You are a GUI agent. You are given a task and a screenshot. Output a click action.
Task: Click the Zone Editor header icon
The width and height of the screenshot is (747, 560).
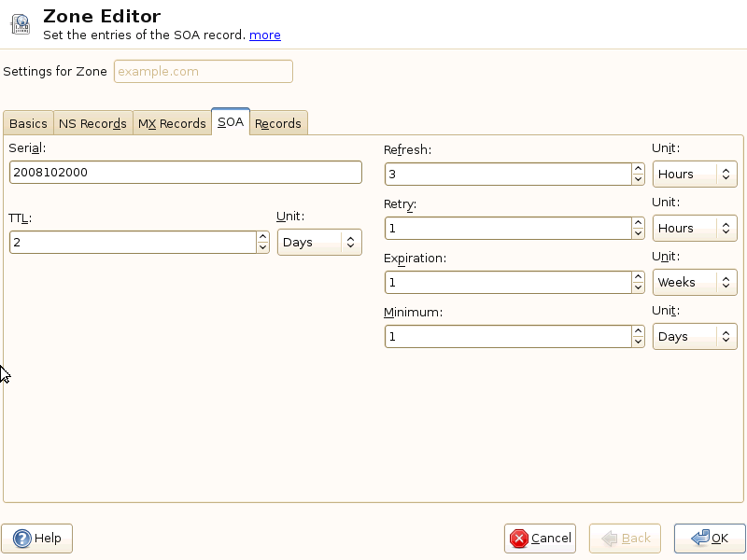20,24
